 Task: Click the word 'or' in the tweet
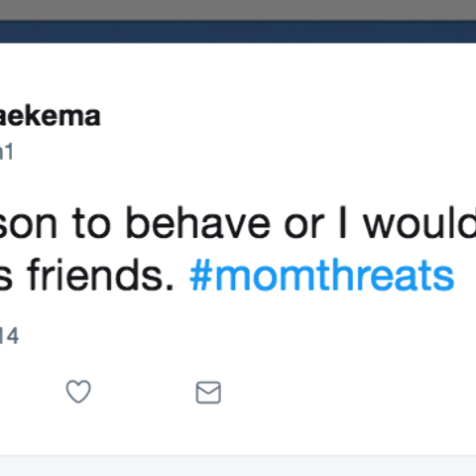[x=304, y=225]
